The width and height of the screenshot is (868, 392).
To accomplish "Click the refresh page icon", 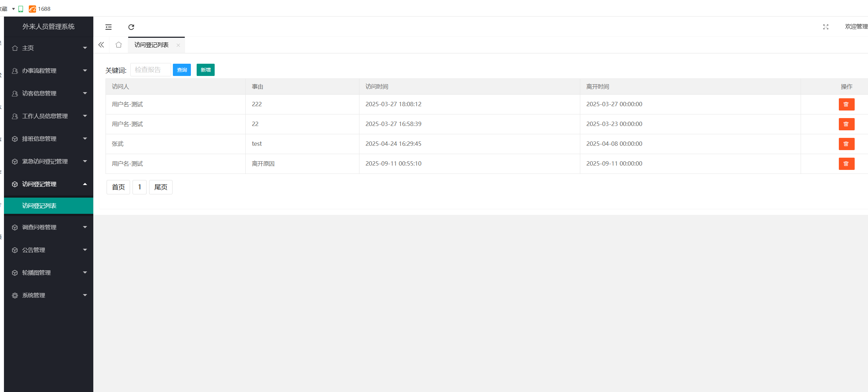I will [x=131, y=27].
